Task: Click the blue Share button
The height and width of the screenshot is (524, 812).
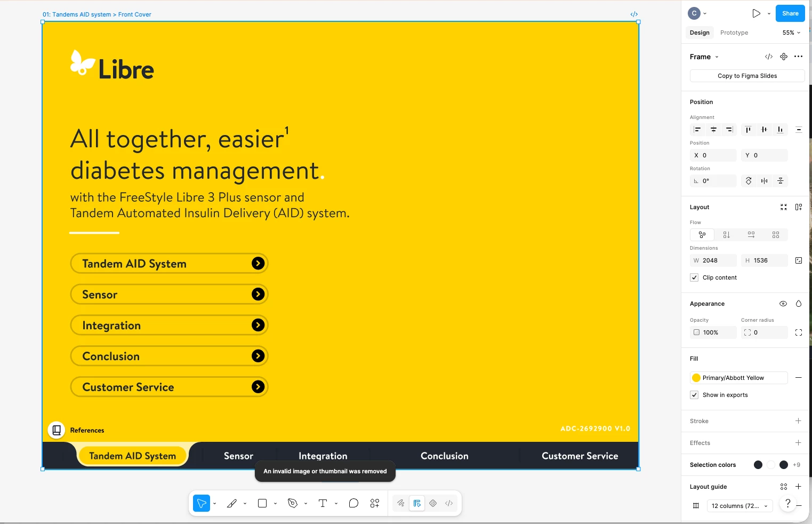Action: pos(790,13)
